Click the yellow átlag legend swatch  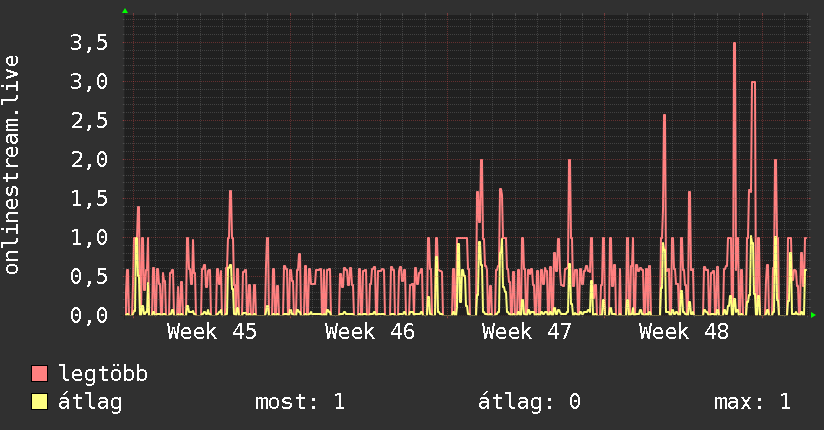[x=39, y=401]
